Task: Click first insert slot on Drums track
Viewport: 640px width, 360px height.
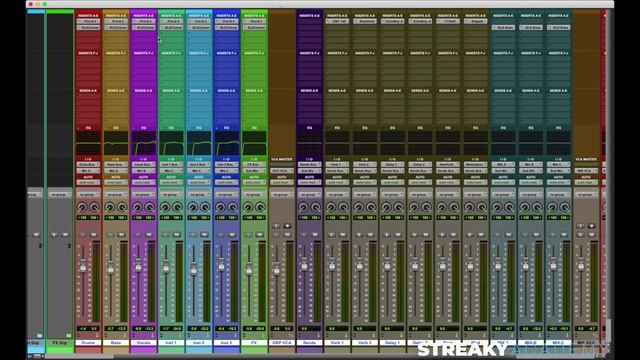Action: (x=88, y=21)
